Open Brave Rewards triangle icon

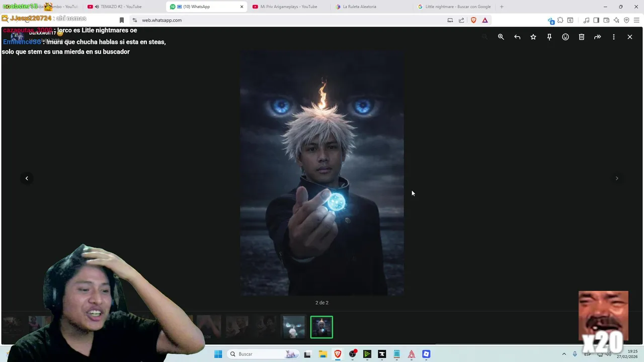tap(485, 20)
